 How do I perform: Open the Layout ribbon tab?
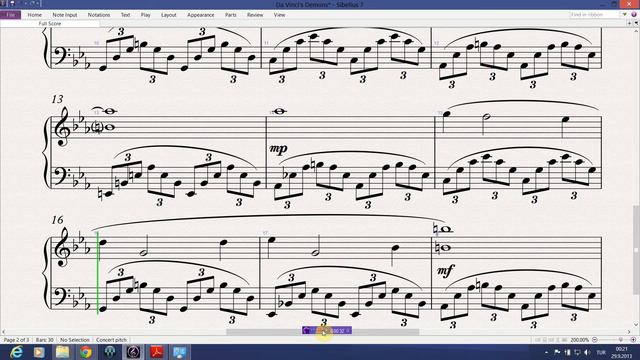(x=169, y=15)
